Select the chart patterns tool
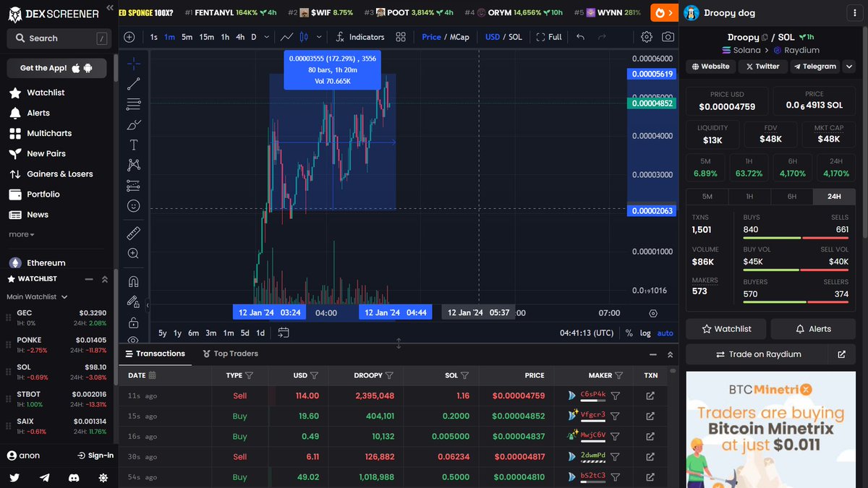868x488 pixels. click(134, 165)
